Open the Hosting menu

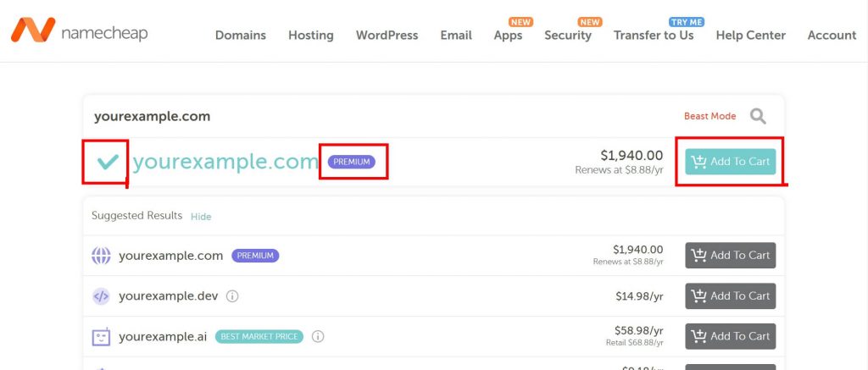tap(310, 36)
